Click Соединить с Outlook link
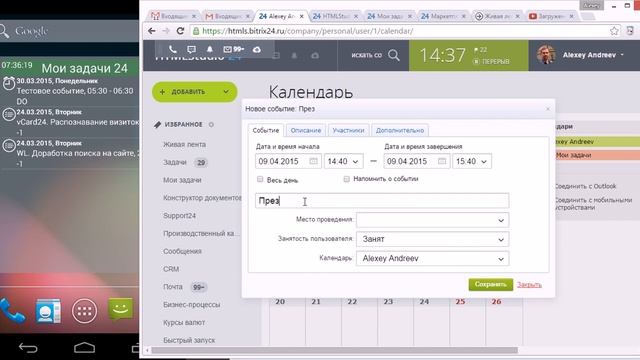Image resolution: width=640 pixels, height=360 pixels. pyautogui.click(x=584, y=186)
